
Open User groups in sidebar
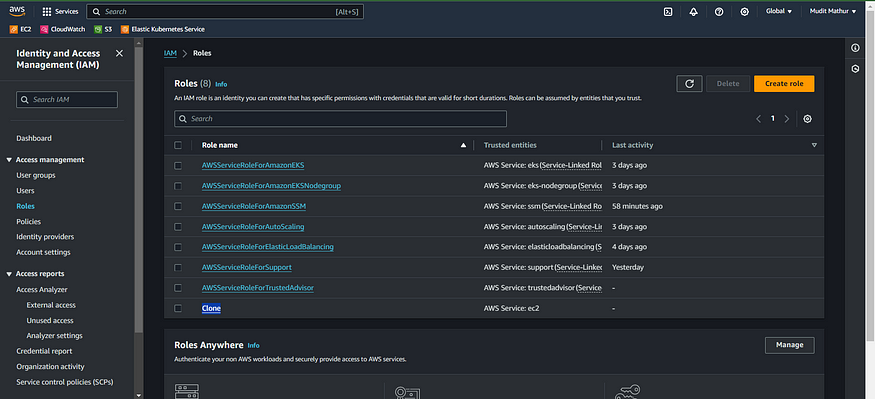click(36, 175)
